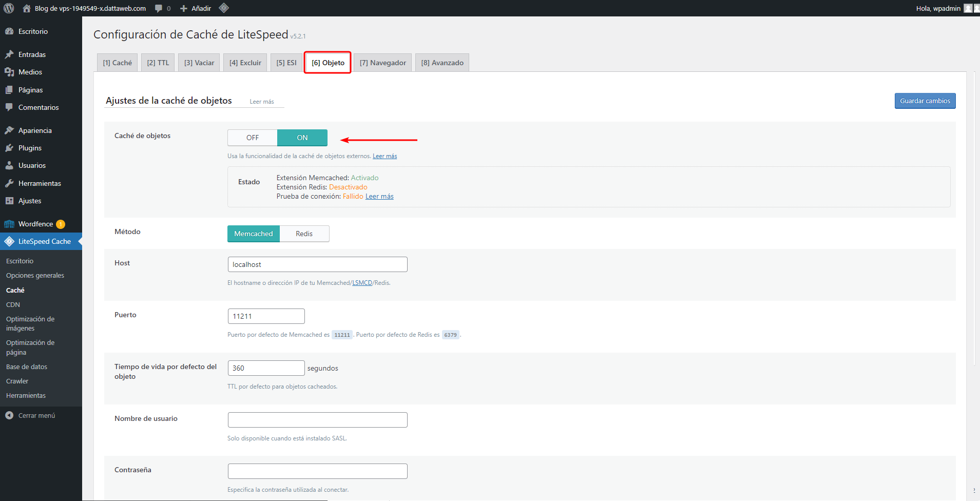Select Memcached as method
The height and width of the screenshot is (501, 980).
point(254,234)
